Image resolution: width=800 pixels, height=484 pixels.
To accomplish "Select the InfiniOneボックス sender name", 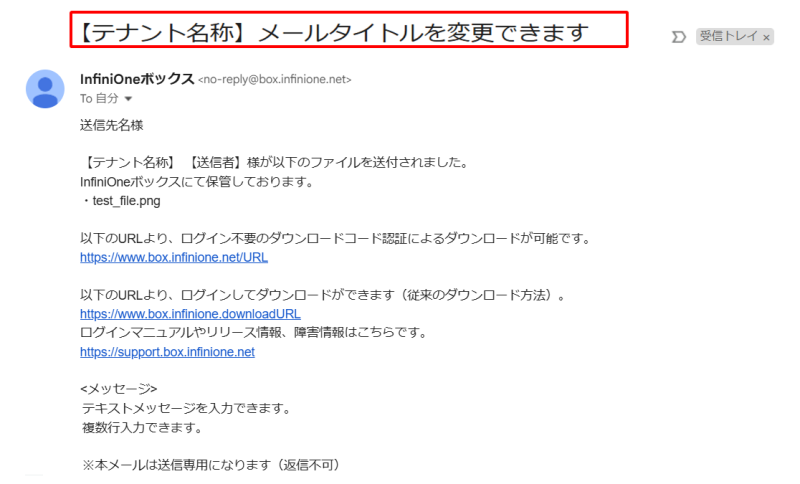I will pyautogui.click(x=137, y=79).
